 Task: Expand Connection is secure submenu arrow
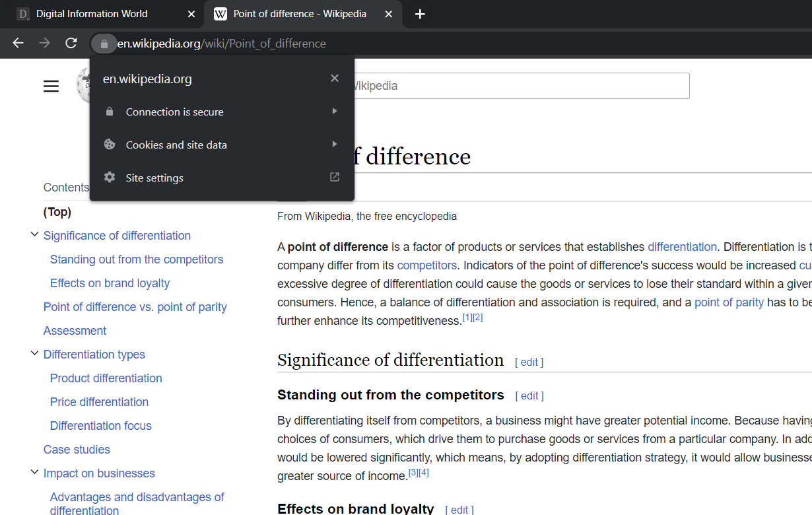(x=335, y=111)
